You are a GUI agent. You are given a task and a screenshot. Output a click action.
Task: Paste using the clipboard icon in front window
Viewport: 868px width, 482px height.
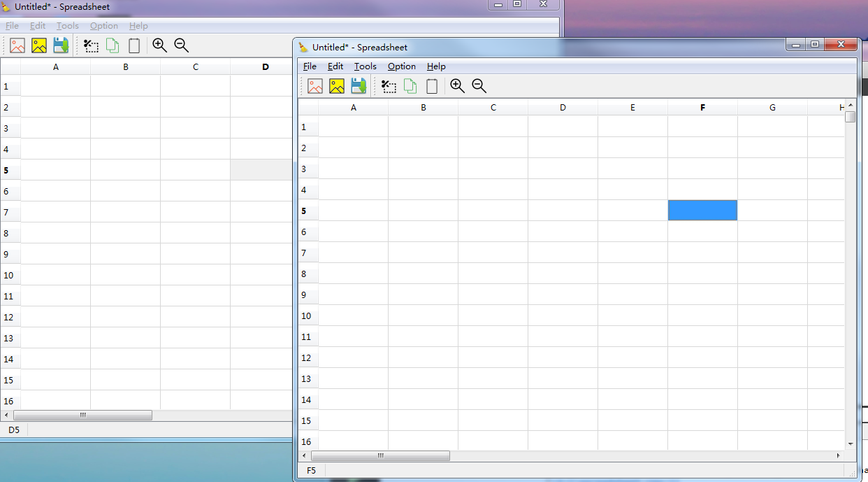tap(432, 86)
